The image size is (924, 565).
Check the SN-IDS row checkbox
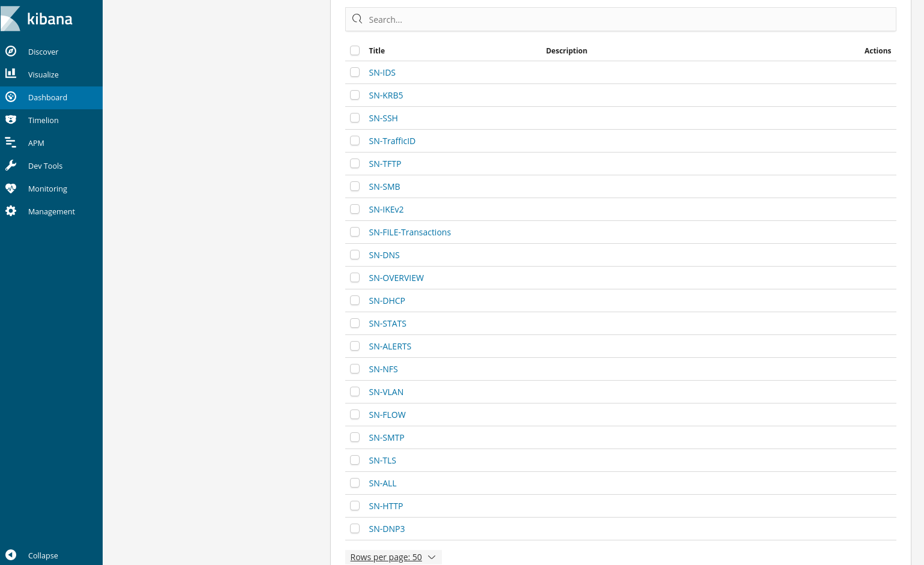(355, 72)
